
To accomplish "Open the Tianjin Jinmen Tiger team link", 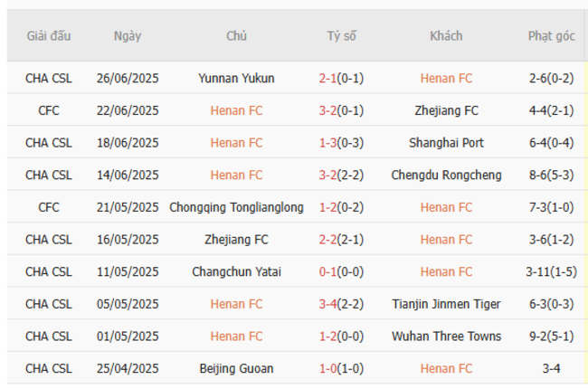I will click(x=446, y=304).
